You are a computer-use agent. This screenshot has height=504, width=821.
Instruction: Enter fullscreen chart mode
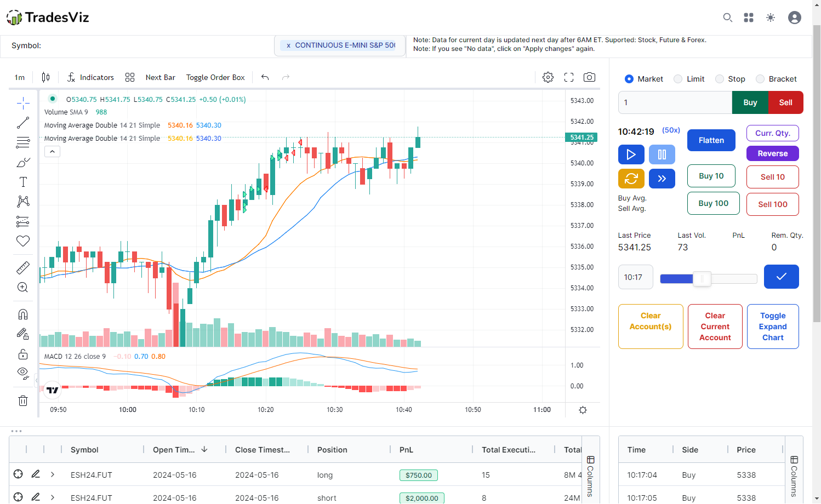click(x=569, y=77)
